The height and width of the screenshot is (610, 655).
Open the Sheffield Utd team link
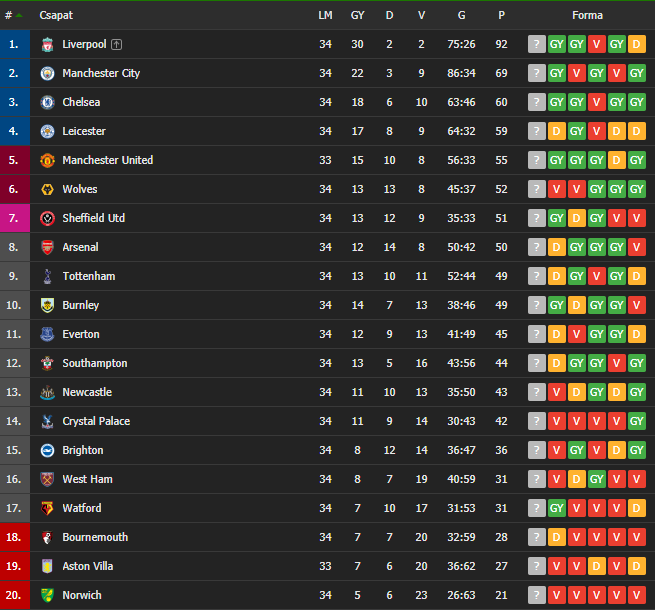pos(93,218)
